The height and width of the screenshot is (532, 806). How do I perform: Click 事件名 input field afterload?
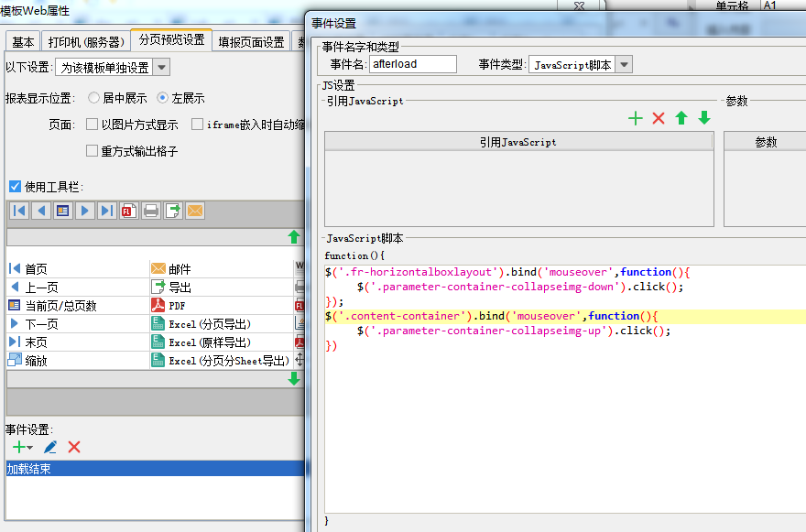[413, 64]
